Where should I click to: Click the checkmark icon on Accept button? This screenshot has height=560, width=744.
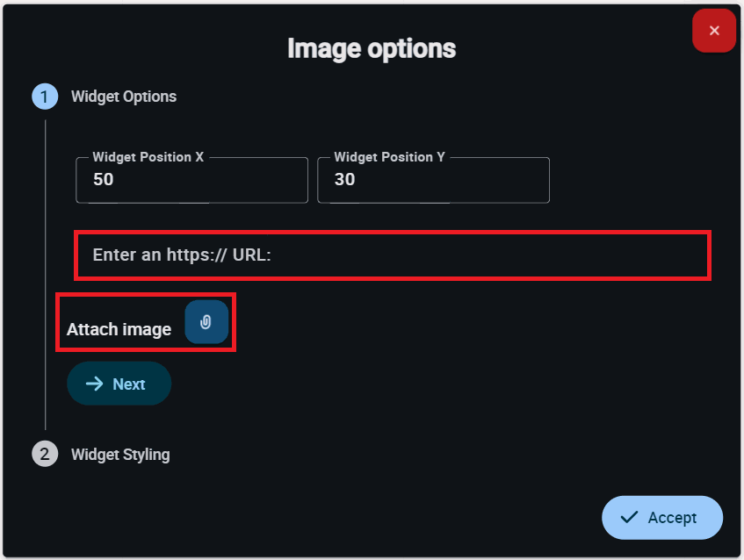coord(629,517)
